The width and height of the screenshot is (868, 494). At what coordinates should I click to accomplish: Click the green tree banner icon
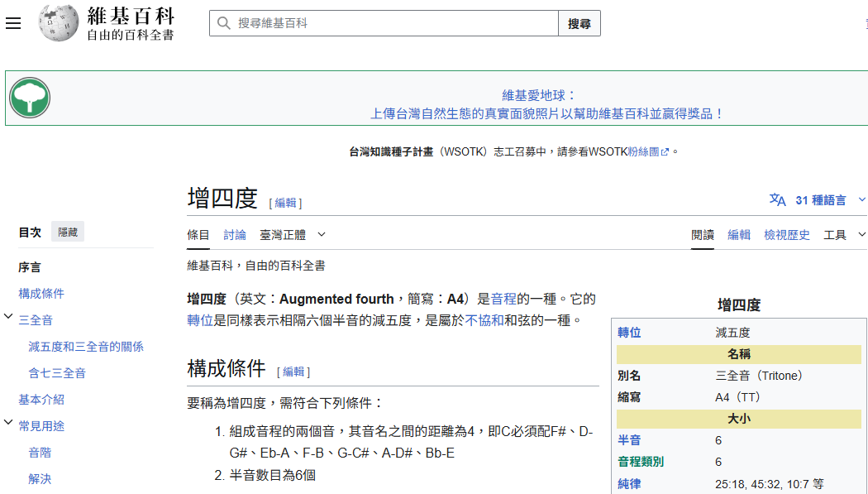pos(30,98)
